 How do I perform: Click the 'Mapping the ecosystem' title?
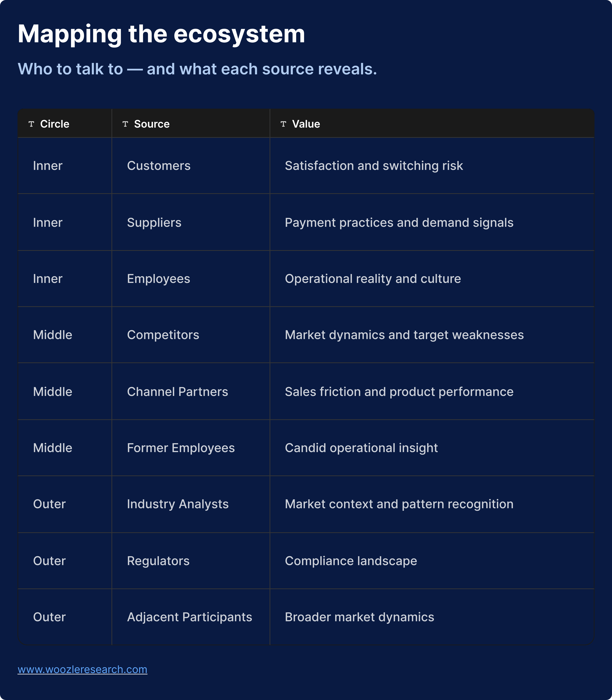[x=161, y=34]
